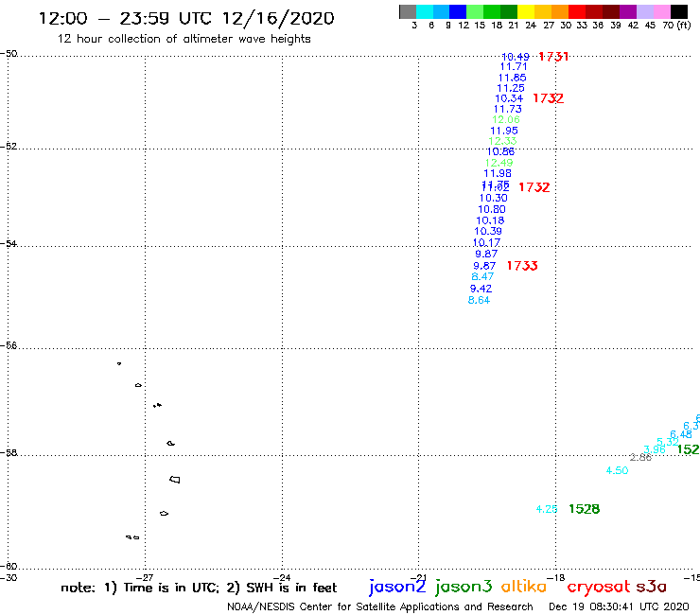Click the 10.18 reading
The width and height of the screenshot is (700, 615).
pyautogui.click(x=490, y=220)
